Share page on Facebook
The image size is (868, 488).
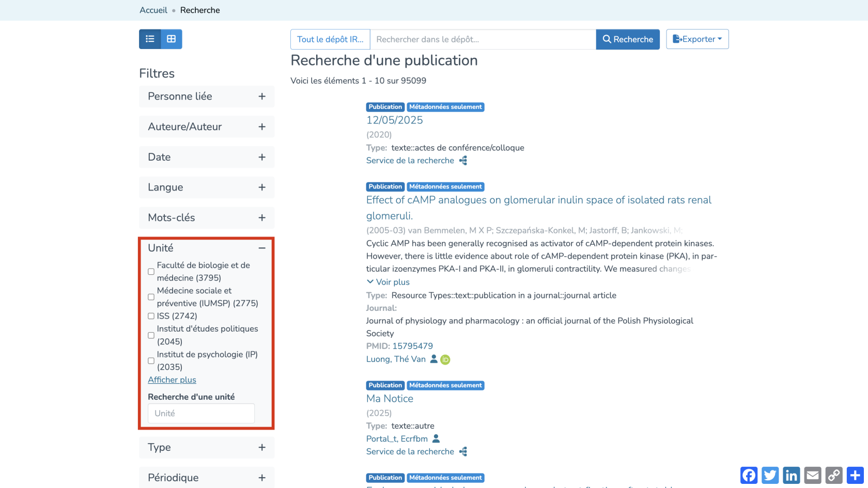point(749,475)
